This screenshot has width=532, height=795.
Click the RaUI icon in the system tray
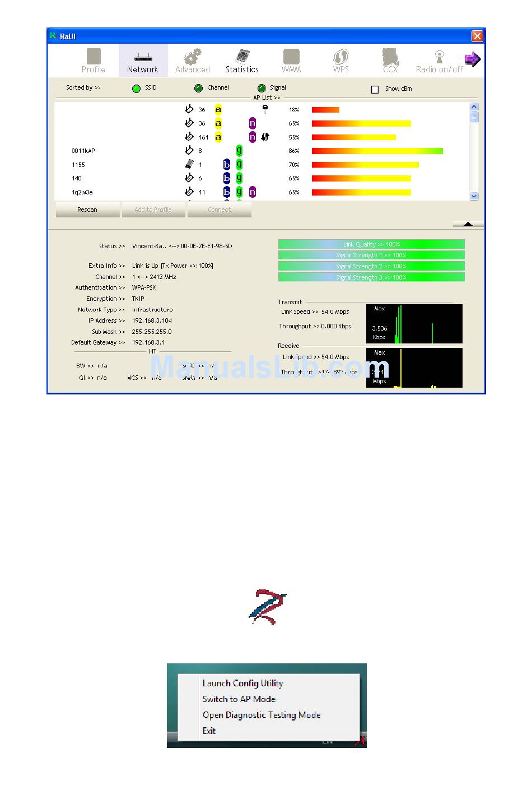[360, 741]
